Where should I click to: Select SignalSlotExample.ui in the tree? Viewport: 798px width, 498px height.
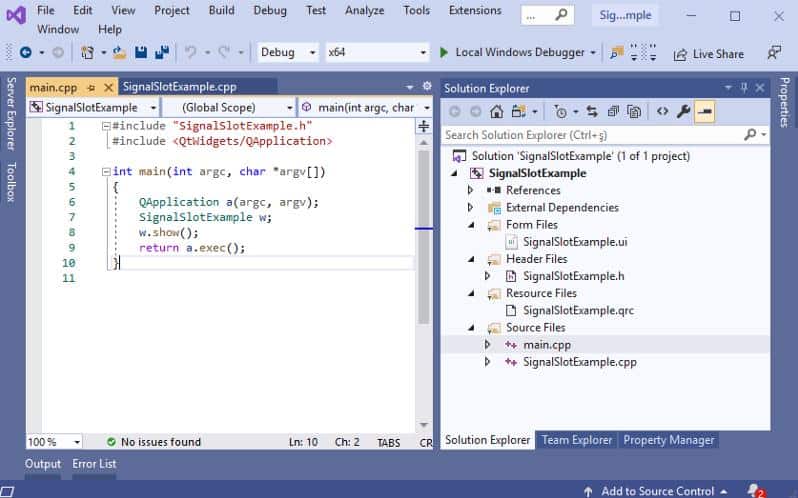(575, 242)
